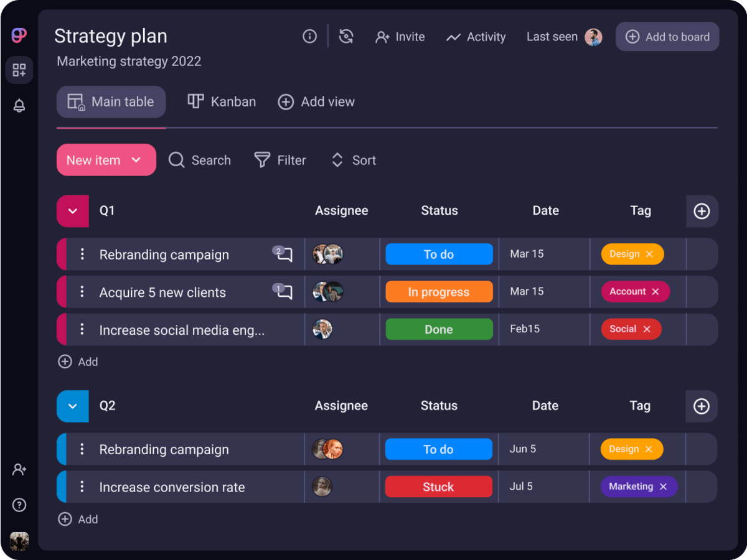The width and height of the screenshot is (747, 560).
Task: Change the Done status of Increase social media eng
Action: pos(439,329)
